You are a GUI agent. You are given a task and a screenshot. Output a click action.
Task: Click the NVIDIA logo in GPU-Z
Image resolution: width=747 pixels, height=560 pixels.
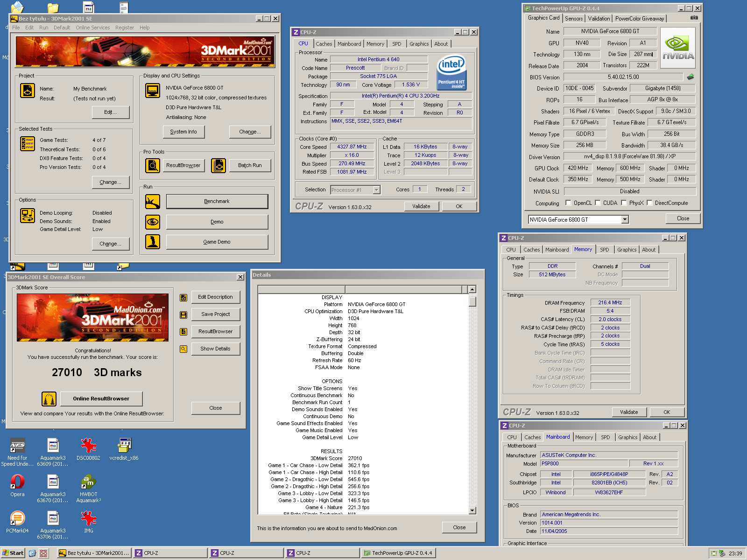pyautogui.click(x=678, y=48)
